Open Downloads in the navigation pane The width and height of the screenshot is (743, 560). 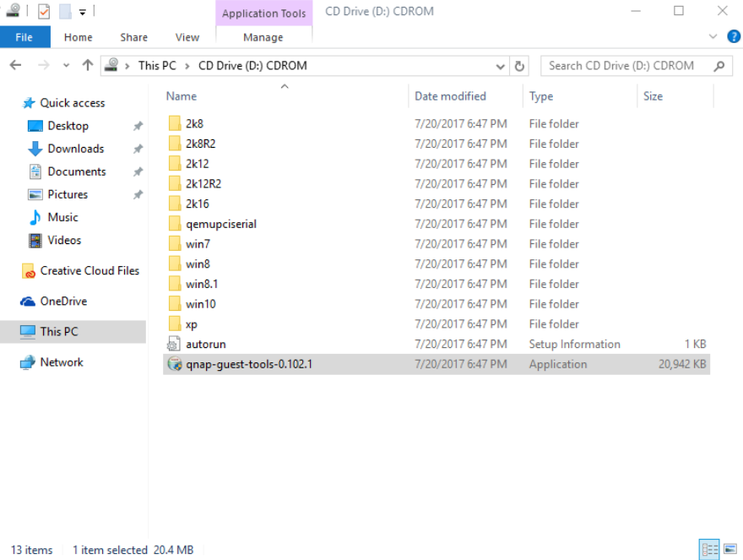(75, 149)
